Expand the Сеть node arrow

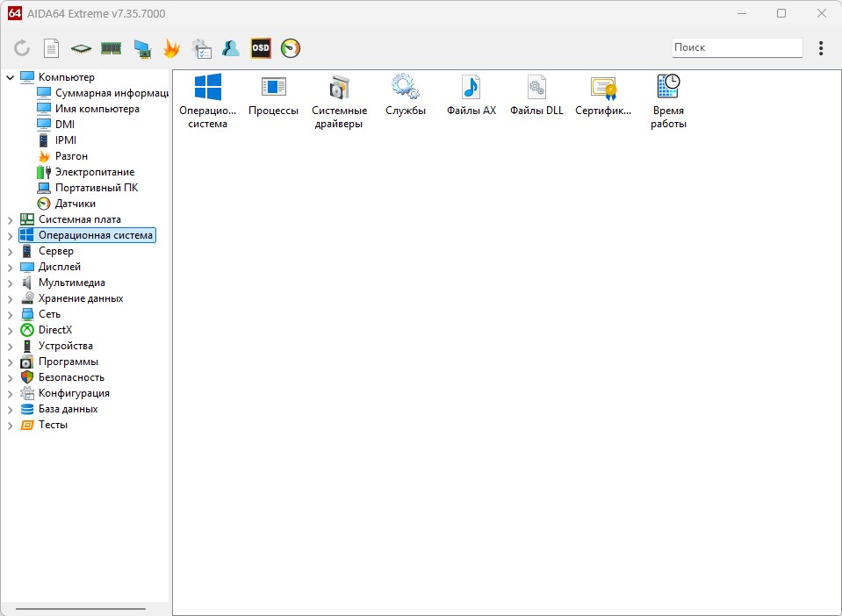click(x=11, y=314)
